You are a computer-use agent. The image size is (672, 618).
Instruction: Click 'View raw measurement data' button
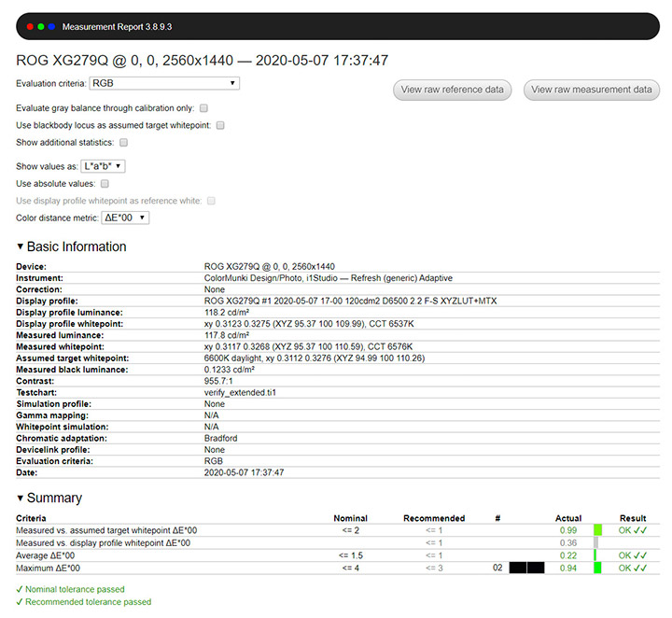592,90
